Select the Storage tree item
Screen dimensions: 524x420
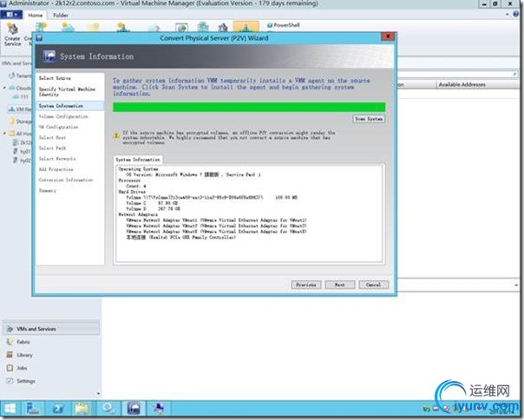(21, 121)
